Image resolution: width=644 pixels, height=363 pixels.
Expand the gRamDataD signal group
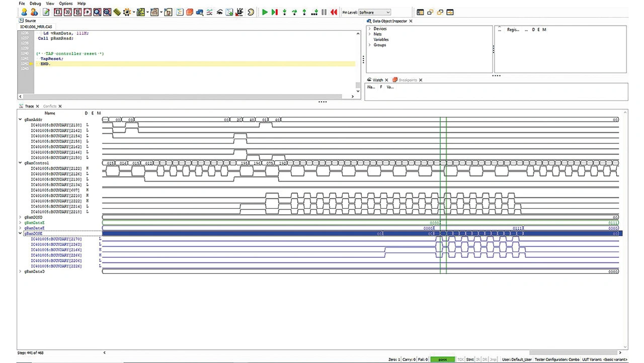pos(20,271)
